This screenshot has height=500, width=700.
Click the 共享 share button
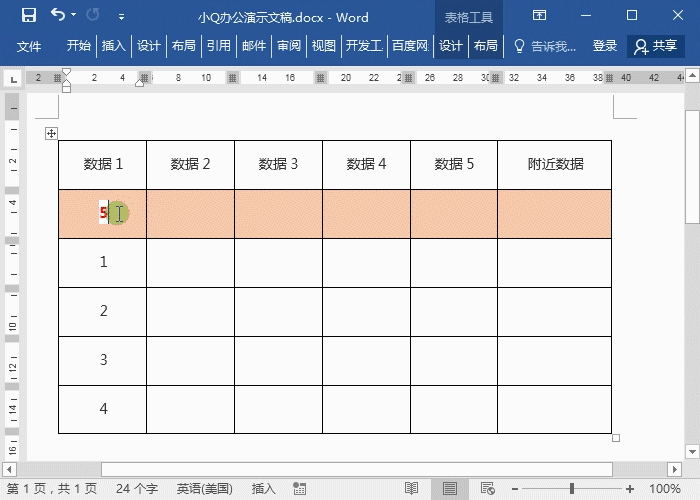tap(656, 46)
